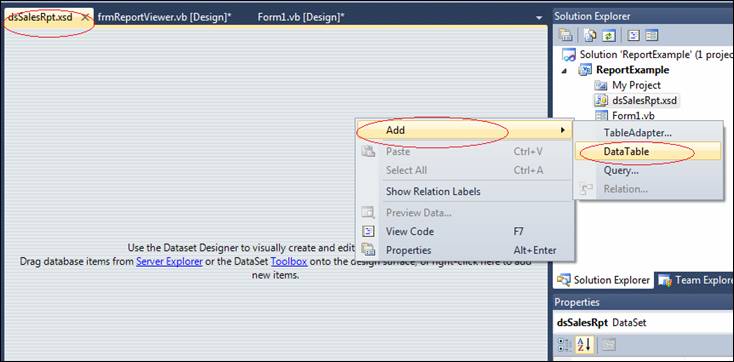Click Select All in the context menu
This screenshot has height=362, width=734.
coord(464,170)
